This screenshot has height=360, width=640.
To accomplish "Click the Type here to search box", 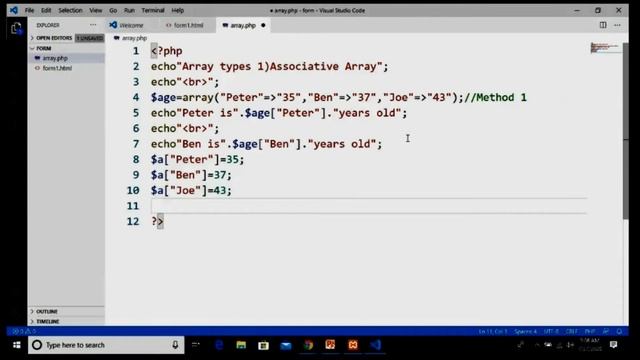I will coord(106,345).
